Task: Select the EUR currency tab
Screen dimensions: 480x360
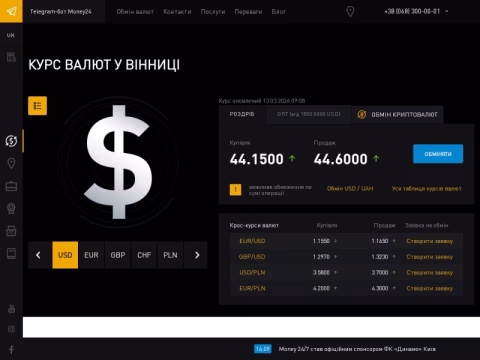Action: (91, 255)
